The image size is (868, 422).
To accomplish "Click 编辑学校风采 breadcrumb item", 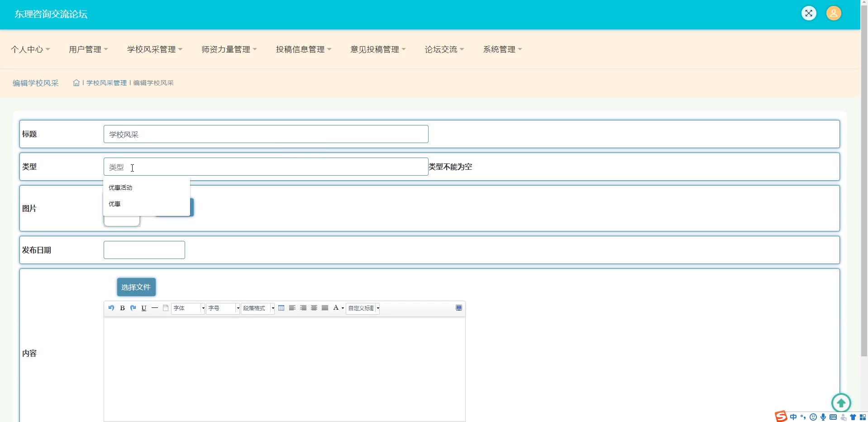I will point(153,83).
